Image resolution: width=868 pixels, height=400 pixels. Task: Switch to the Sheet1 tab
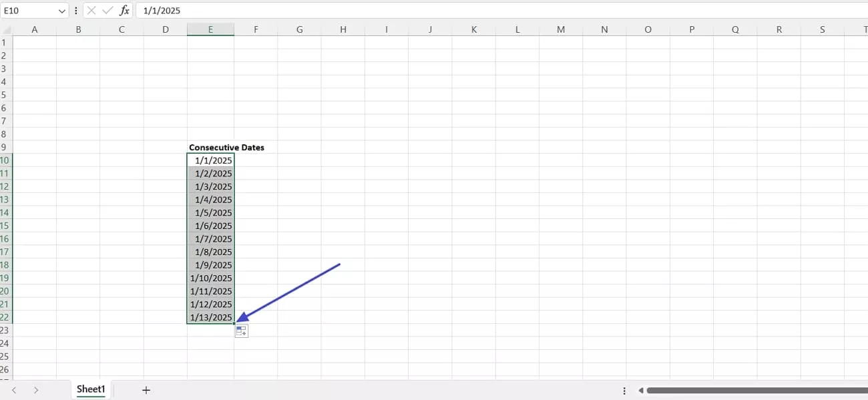91,389
